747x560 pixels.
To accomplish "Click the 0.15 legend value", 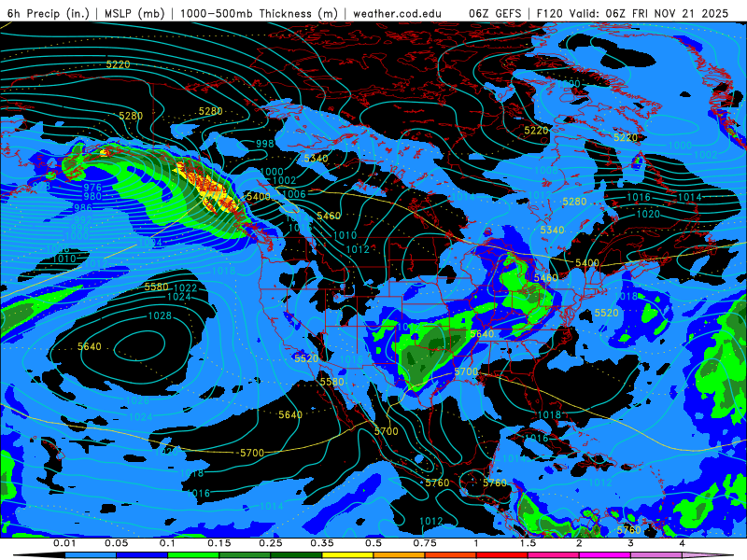I will (x=219, y=543).
